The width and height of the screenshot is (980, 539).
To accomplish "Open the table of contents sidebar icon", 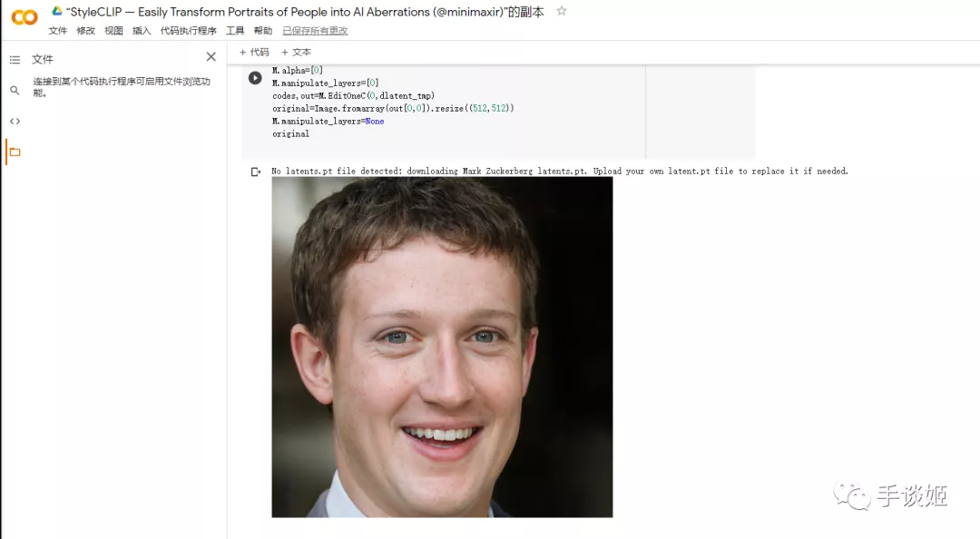I will 15,59.
